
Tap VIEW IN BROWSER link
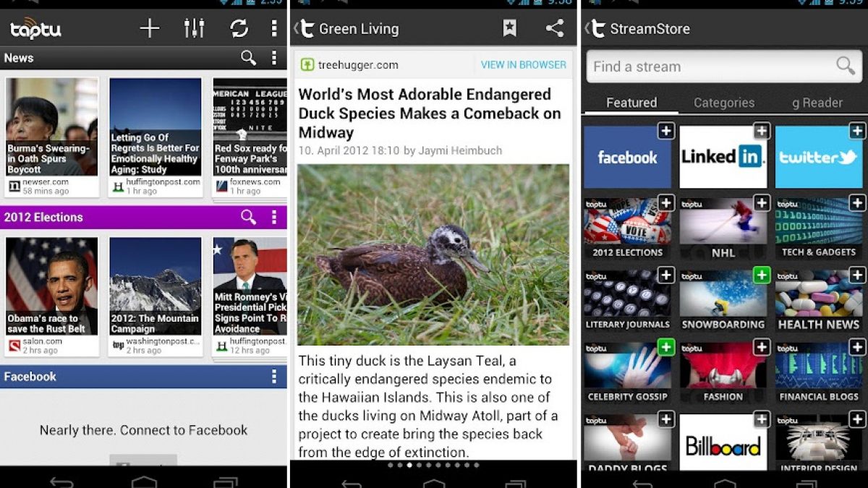coord(524,64)
